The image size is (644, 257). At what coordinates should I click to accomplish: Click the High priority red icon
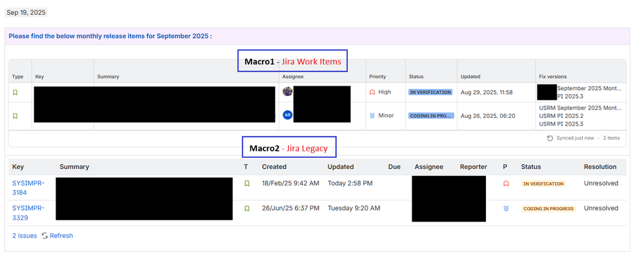coord(372,92)
